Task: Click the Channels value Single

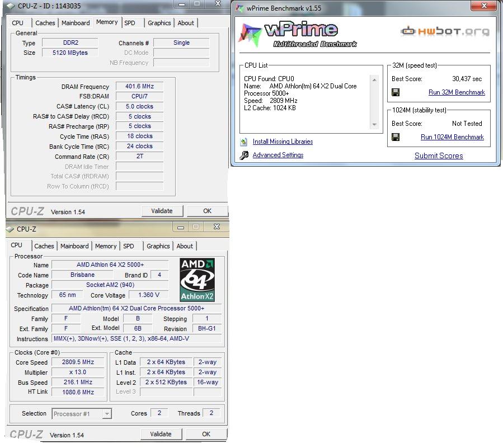Action: pos(181,43)
